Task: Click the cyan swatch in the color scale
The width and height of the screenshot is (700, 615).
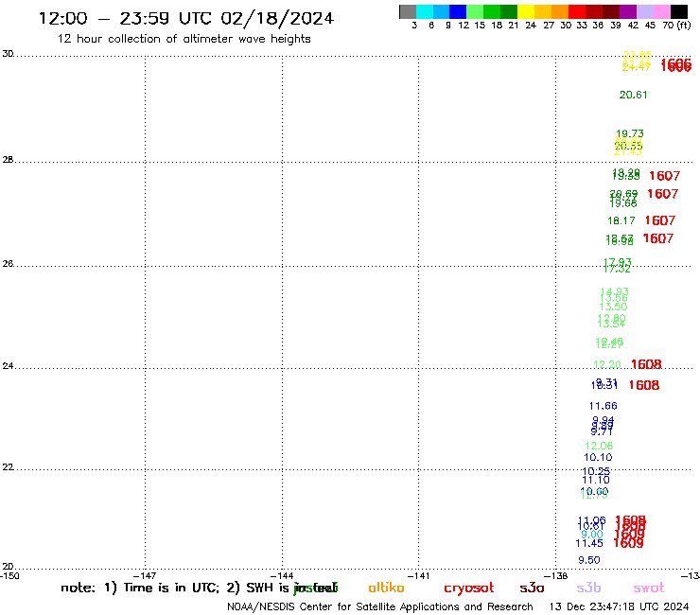Action: click(425, 11)
